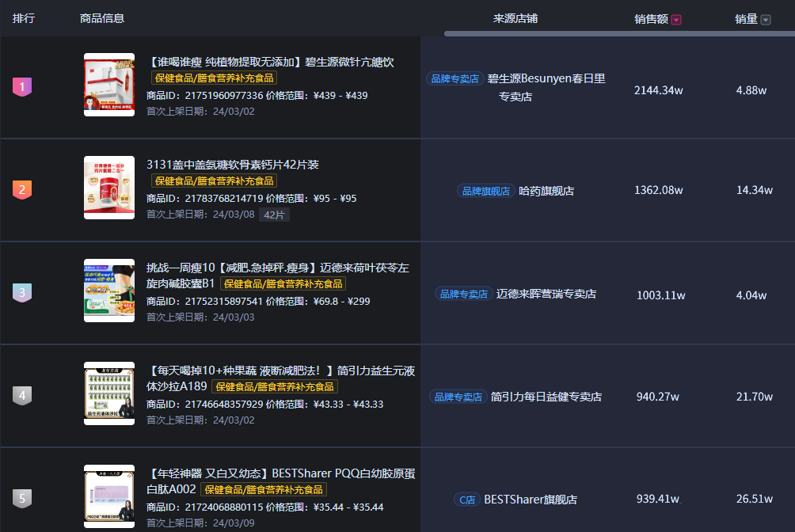Image resolution: width=795 pixels, height=532 pixels.
Task: Select listing date 24/03/09
Action: (x=234, y=522)
